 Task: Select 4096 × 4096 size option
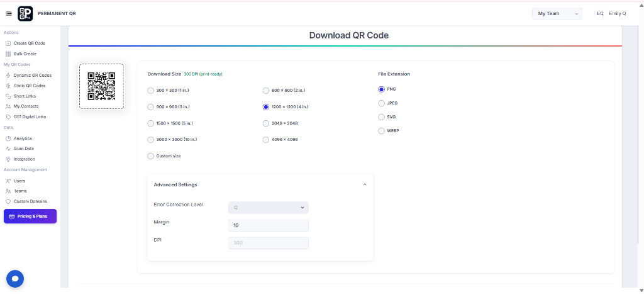coord(266,140)
